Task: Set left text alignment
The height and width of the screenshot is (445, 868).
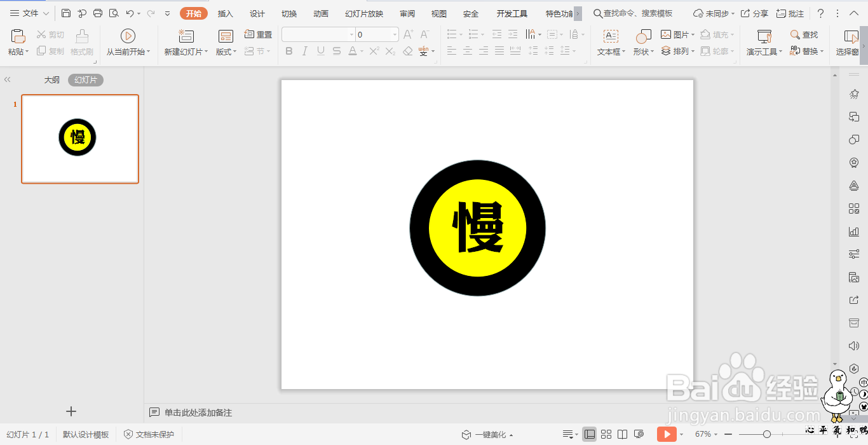Action: click(x=452, y=51)
